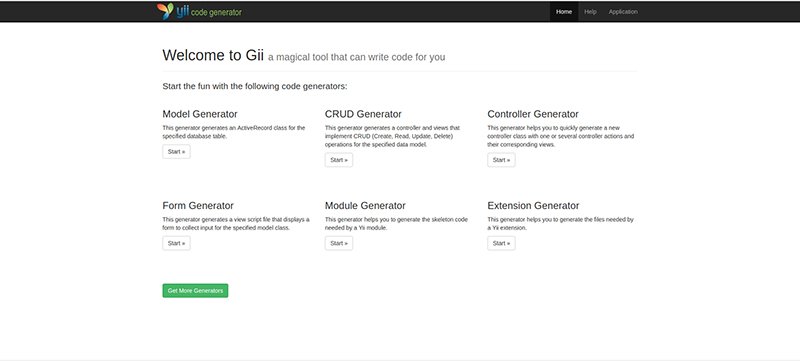Open the Home nav item
The image size is (800, 361).
[564, 12]
